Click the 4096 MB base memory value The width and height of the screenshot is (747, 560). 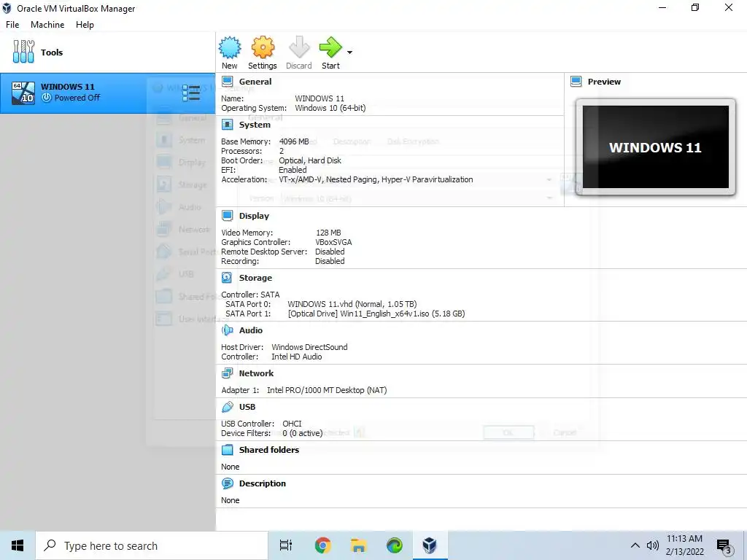click(x=294, y=141)
